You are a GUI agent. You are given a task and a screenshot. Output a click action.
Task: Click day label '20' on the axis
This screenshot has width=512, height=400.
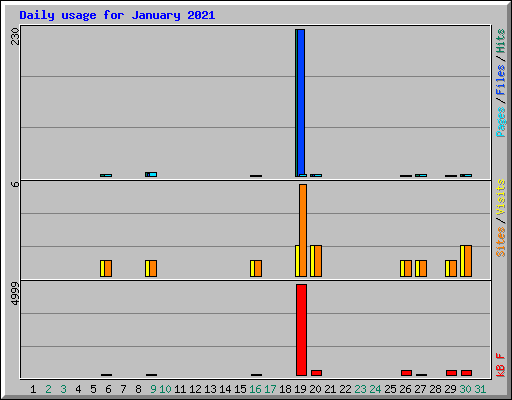click(x=315, y=389)
